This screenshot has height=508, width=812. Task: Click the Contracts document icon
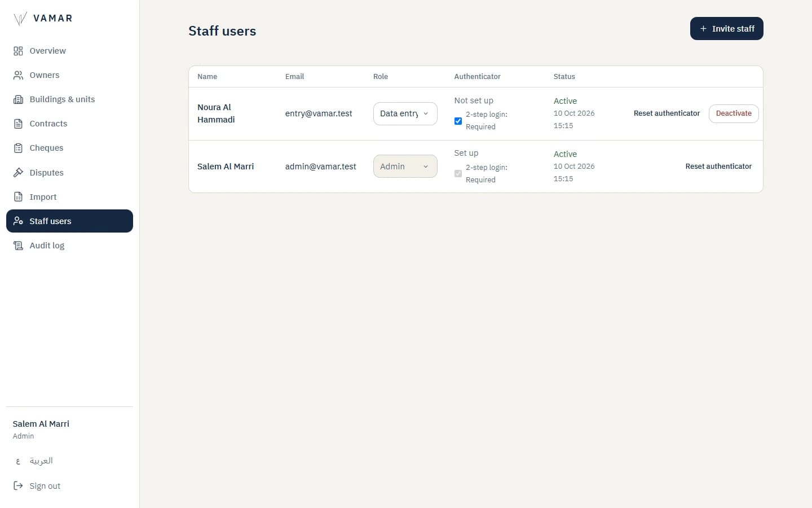(18, 124)
